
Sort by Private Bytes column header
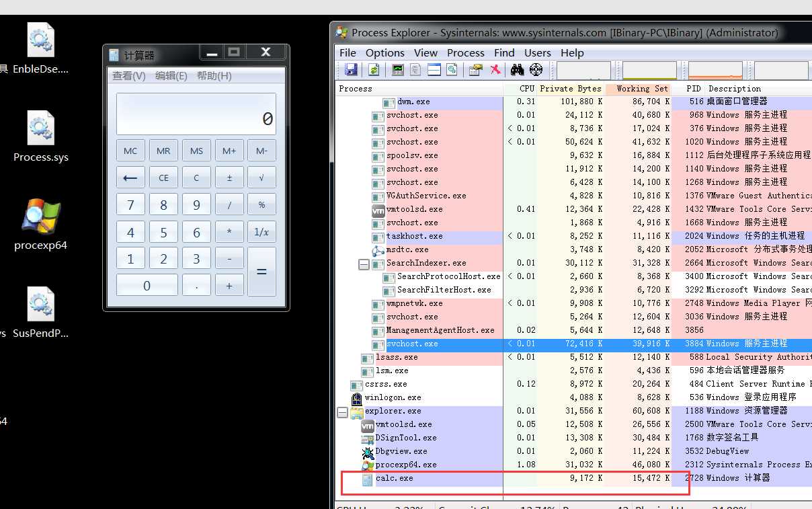point(571,89)
